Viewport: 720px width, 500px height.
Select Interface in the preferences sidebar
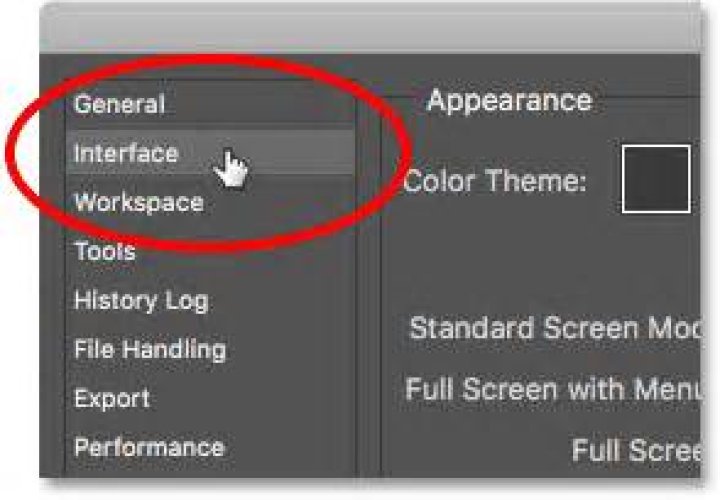[x=125, y=153]
